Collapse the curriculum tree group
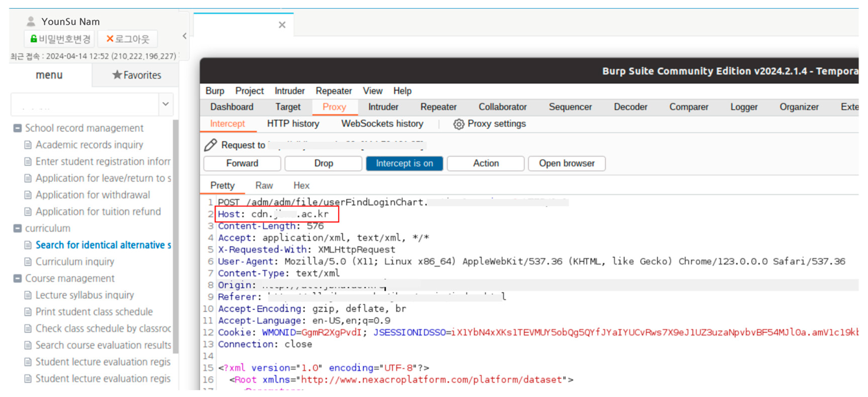868x397 pixels. pos(17,228)
